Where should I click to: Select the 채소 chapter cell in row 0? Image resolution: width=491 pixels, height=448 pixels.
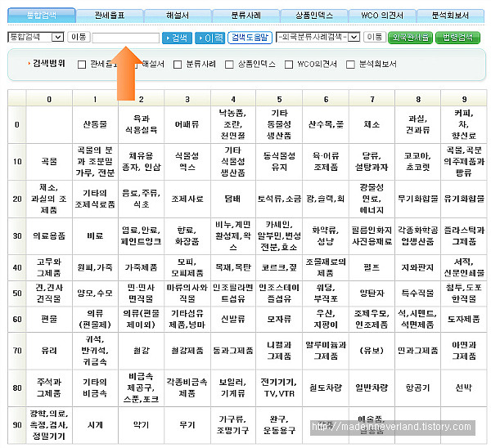coord(372,124)
